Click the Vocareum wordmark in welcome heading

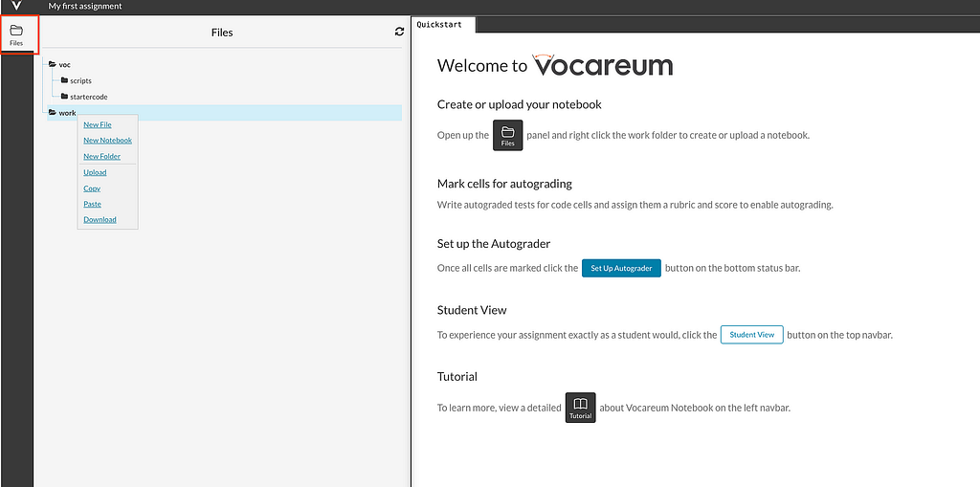coord(603,64)
